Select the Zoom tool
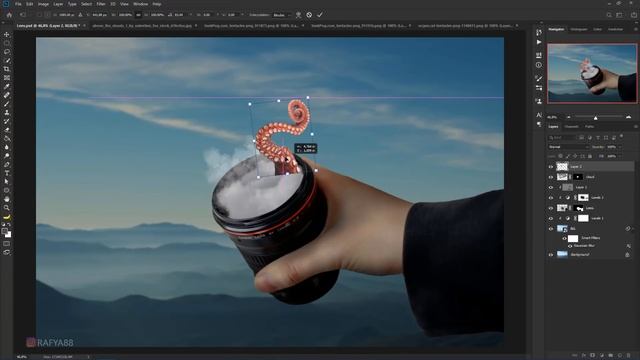Viewport: 640px width, 360px height. [x=7, y=208]
